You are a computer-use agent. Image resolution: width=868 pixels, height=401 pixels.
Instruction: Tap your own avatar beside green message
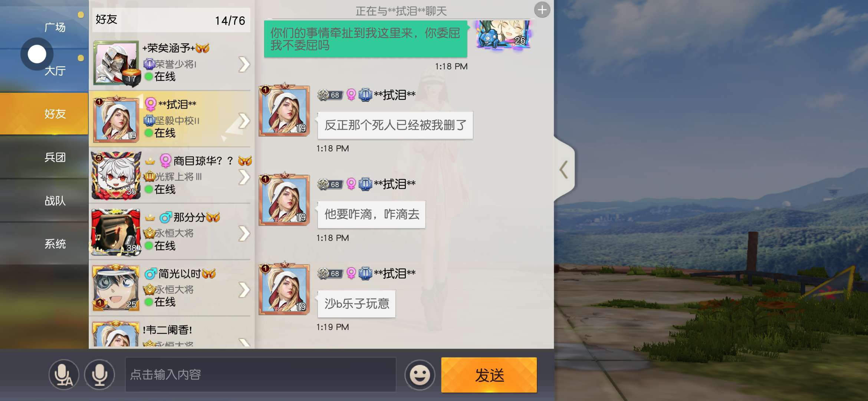pyautogui.click(x=504, y=34)
